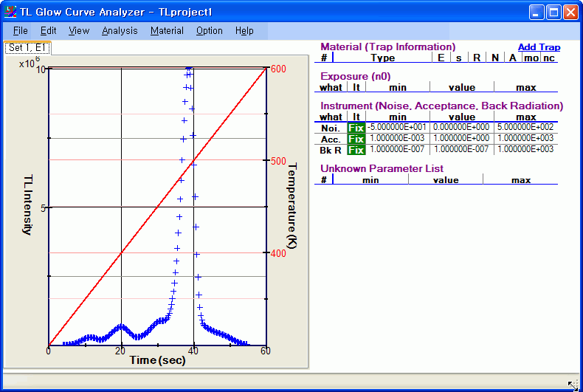
Task: Toggle the Fix flag for the Noi. row
Action: (x=356, y=128)
